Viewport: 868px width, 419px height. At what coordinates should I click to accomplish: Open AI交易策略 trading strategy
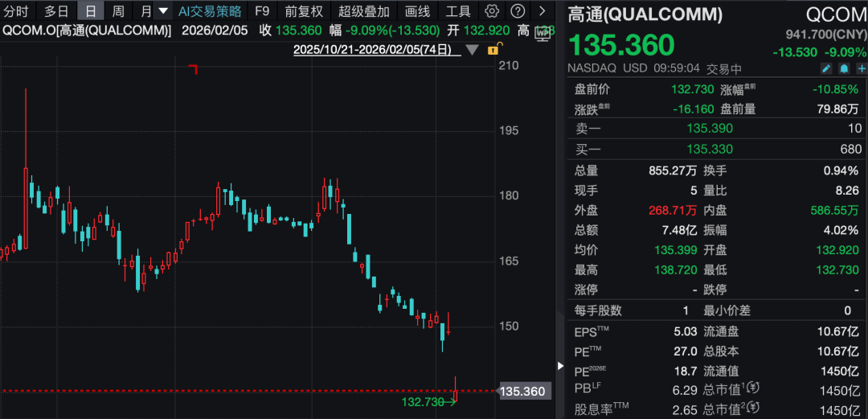(210, 10)
